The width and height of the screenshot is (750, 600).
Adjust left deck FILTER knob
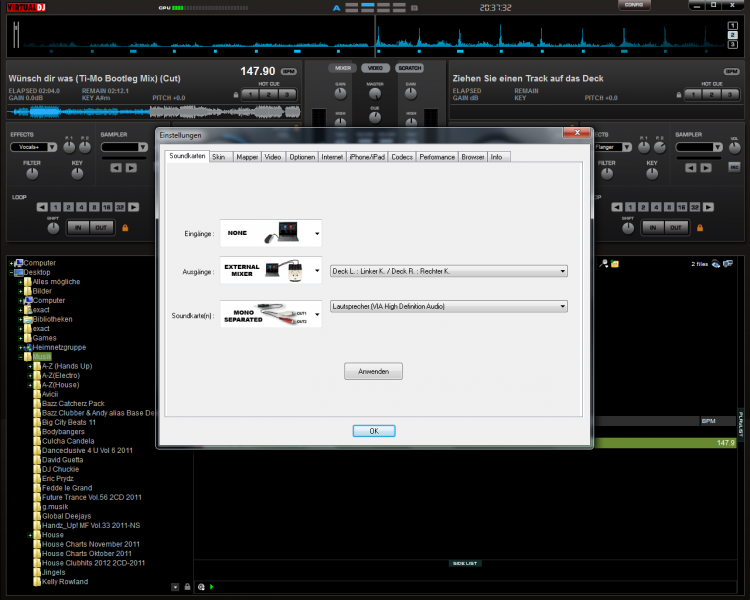point(32,174)
